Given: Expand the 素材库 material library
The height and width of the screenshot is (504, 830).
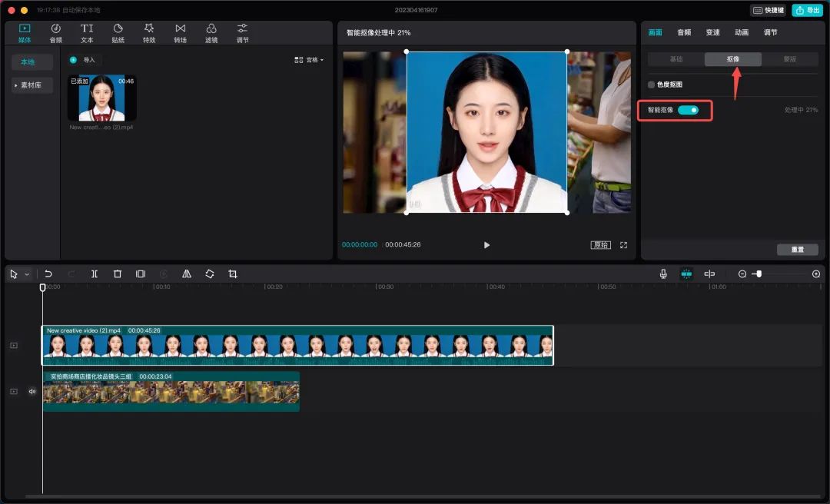Looking at the screenshot, I should click(32, 85).
